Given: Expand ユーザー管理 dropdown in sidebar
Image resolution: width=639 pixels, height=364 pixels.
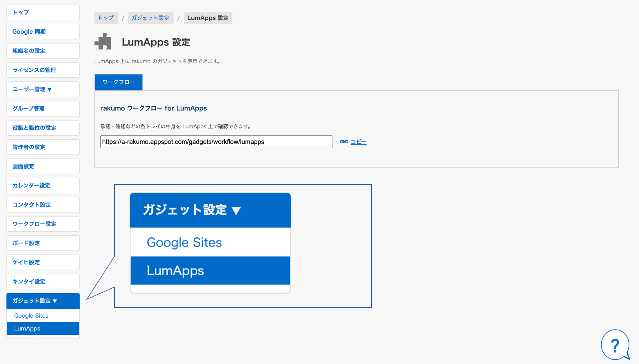Looking at the screenshot, I should [x=43, y=89].
